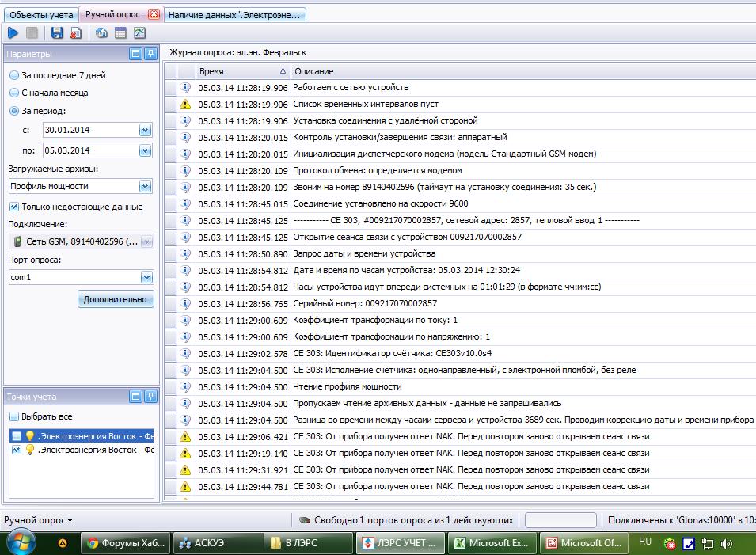Pin the Точки учета panel

151,397
